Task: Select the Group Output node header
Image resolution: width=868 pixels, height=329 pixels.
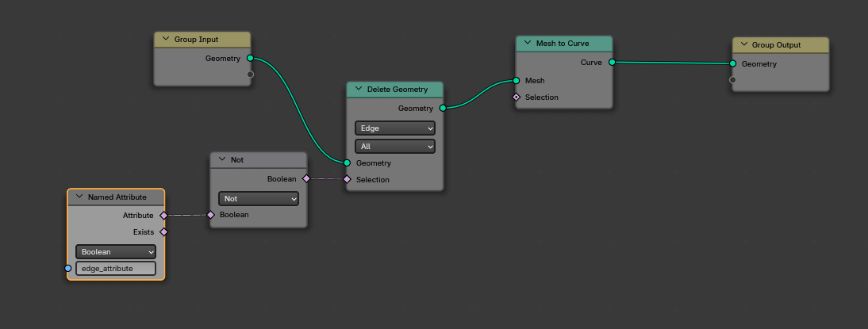Action: (781, 44)
